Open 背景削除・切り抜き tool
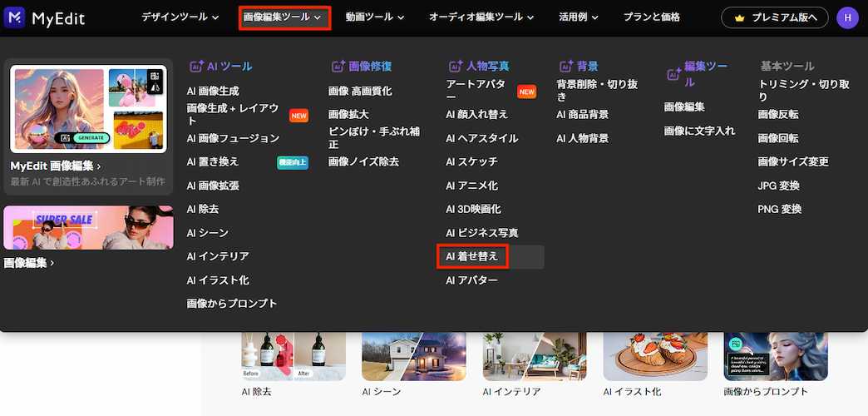The width and height of the screenshot is (868, 416). (x=597, y=91)
